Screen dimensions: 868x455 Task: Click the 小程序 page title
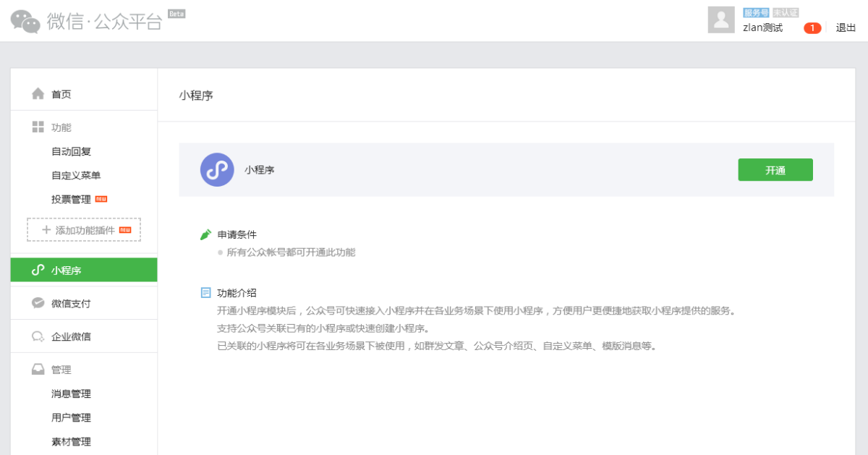(x=196, y=95)
